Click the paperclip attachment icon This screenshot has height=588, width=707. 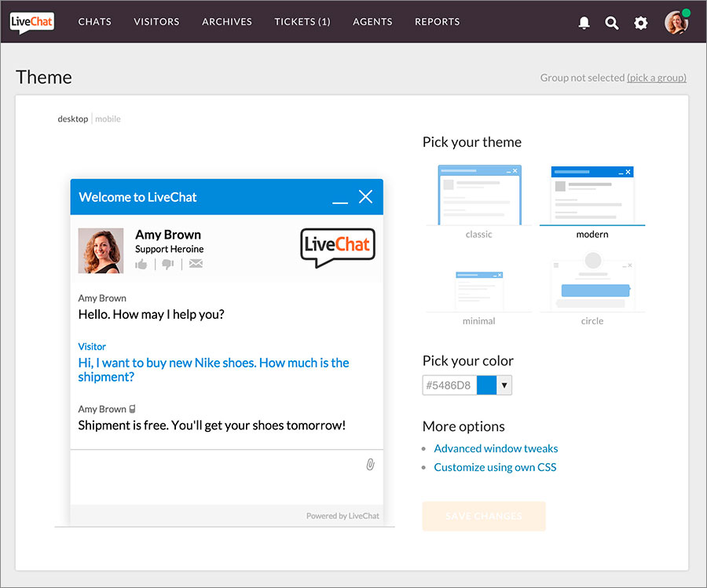370,465
